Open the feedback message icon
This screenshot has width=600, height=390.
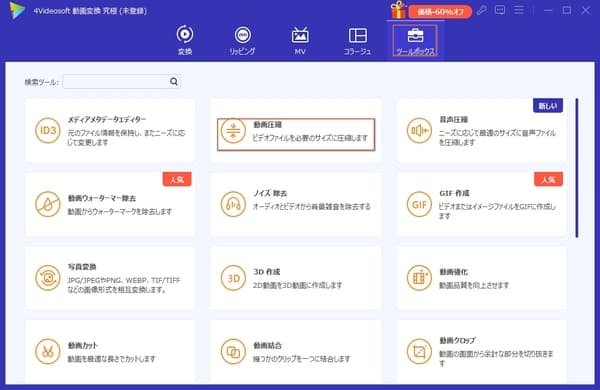[500, 10]
